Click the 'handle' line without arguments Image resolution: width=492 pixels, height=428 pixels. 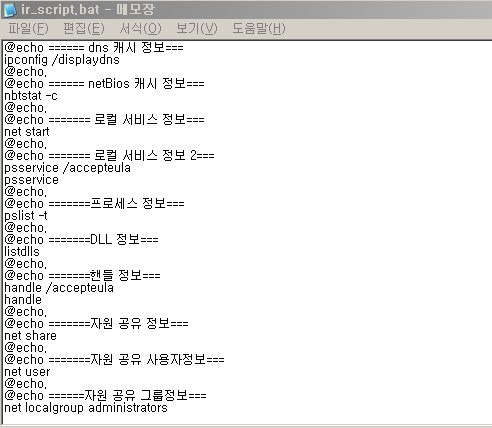click(x=23, y=300)
